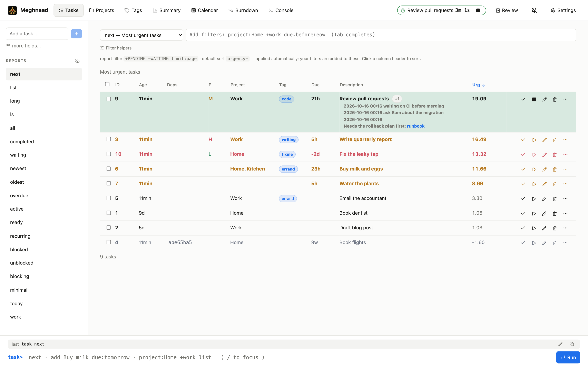Expand the +1 annotations badge on Review pull requests

click(x=397, y=99)
